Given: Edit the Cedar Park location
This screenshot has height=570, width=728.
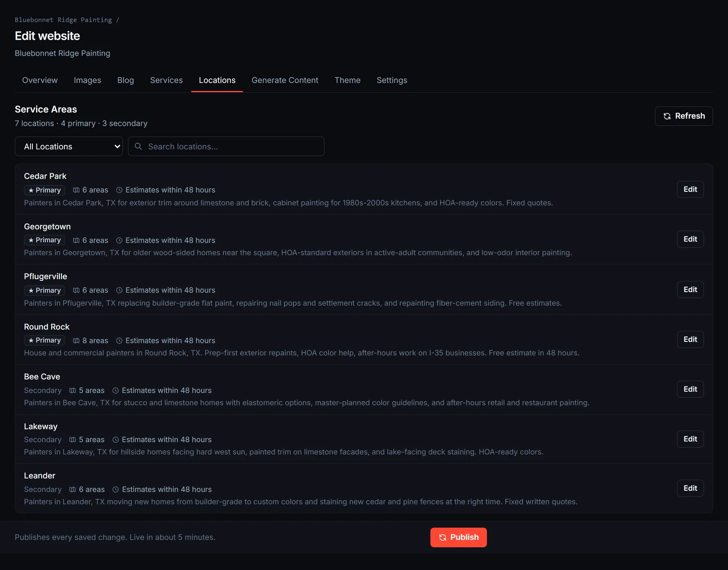Looking at the screenshot, I should (690, 189).
